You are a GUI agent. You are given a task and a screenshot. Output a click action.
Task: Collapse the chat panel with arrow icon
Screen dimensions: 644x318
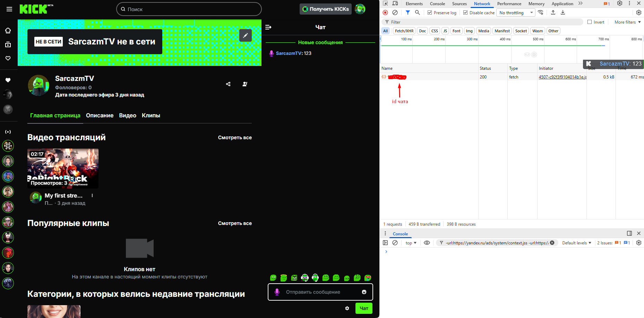coord(268,27)
